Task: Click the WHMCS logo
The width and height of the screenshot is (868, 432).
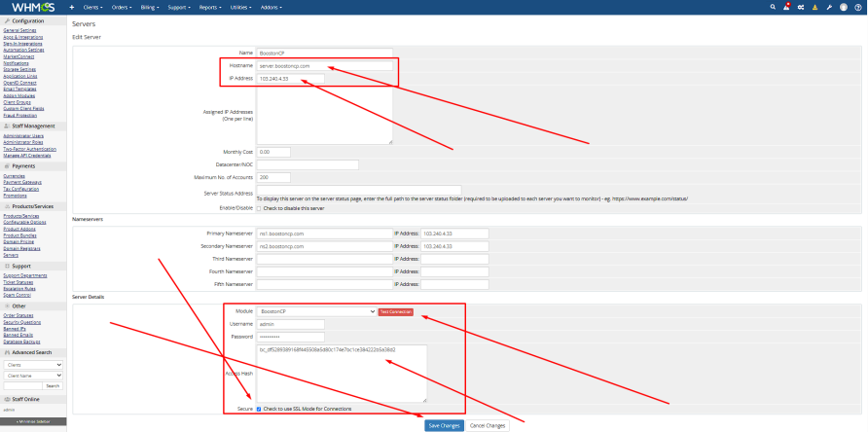Action: 33,7
